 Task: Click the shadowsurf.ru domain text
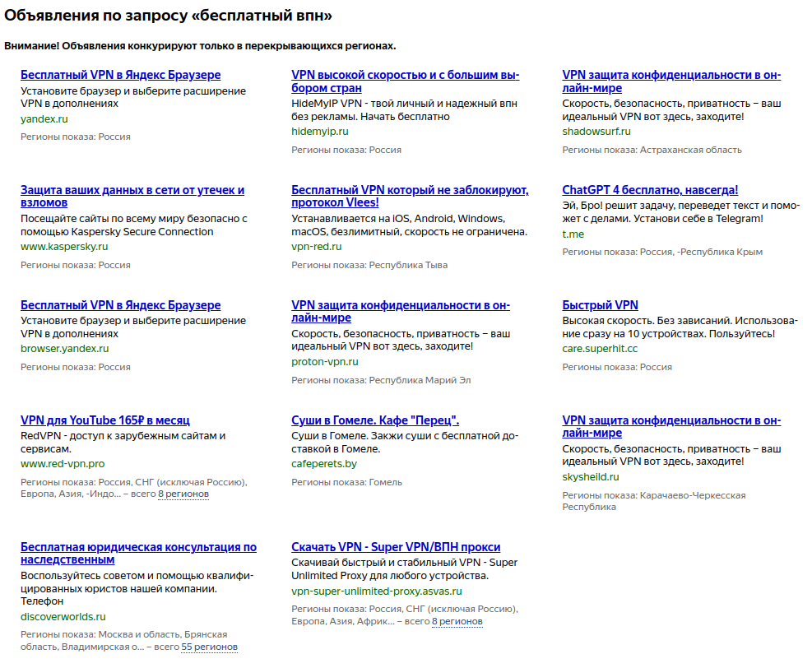596,132
